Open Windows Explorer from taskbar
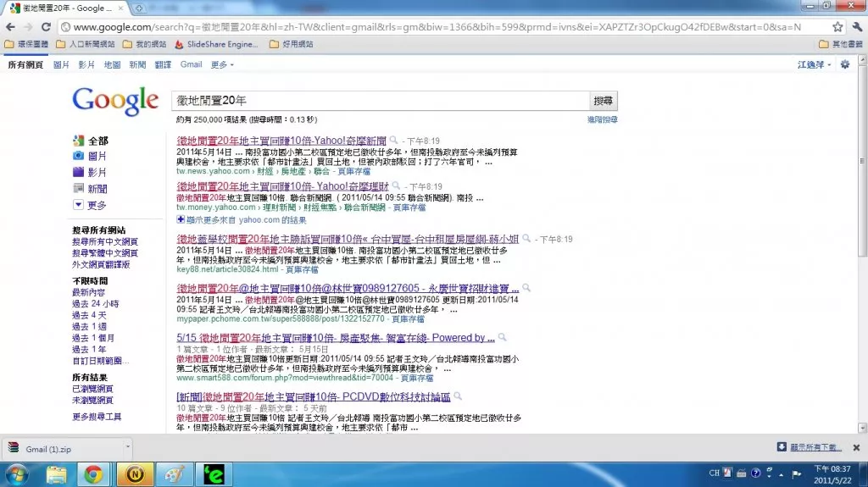 57,475
